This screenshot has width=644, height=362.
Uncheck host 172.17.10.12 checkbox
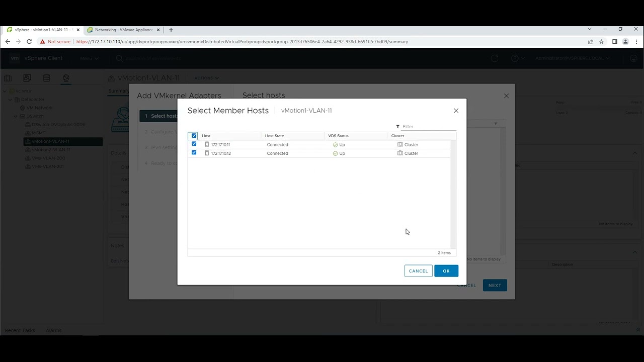[194, 153]
